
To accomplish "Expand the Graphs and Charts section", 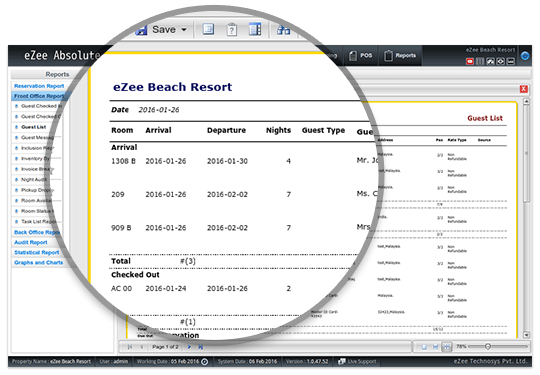I will 38,262.
